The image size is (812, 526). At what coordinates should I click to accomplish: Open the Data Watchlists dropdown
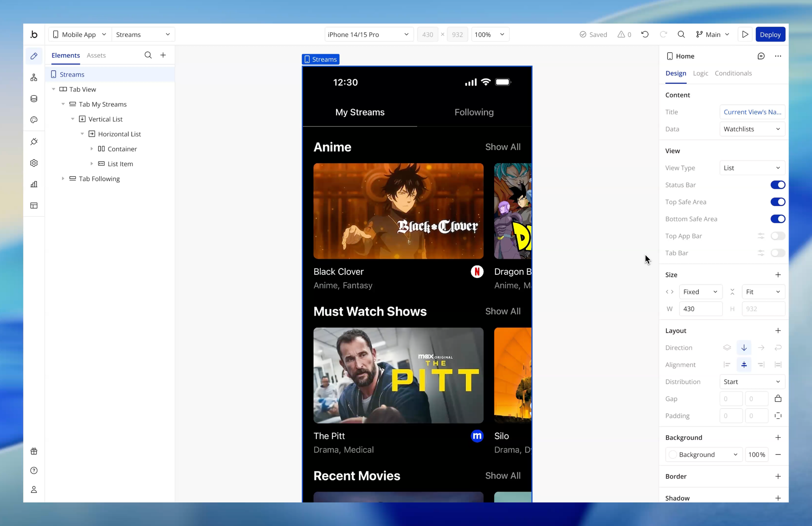point(752,129)
